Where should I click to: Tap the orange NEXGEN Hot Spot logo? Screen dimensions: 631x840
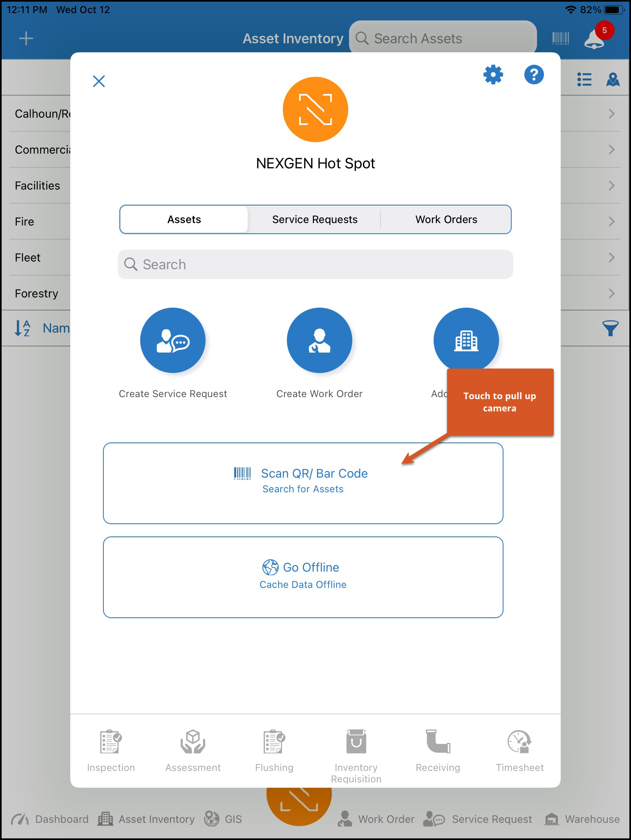click(315, 109)
